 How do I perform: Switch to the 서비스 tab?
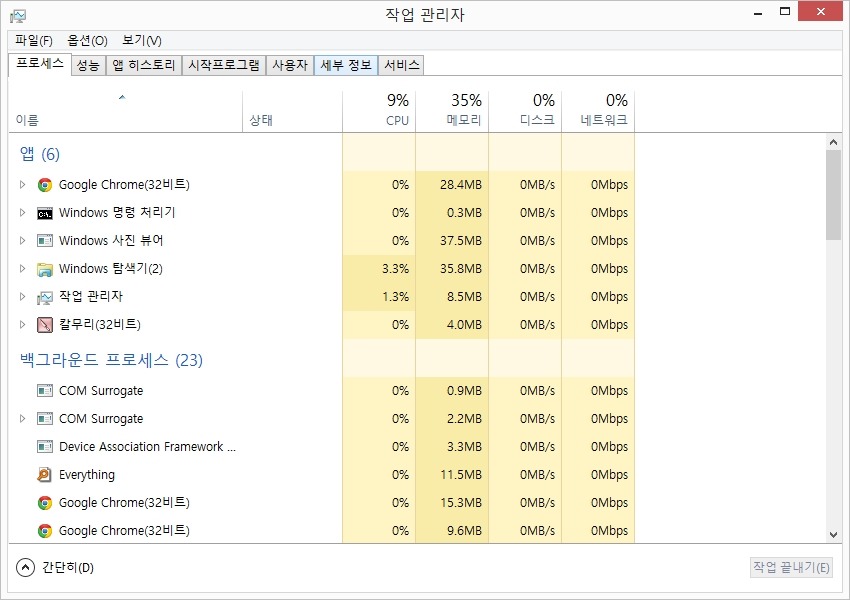(401, 66)
